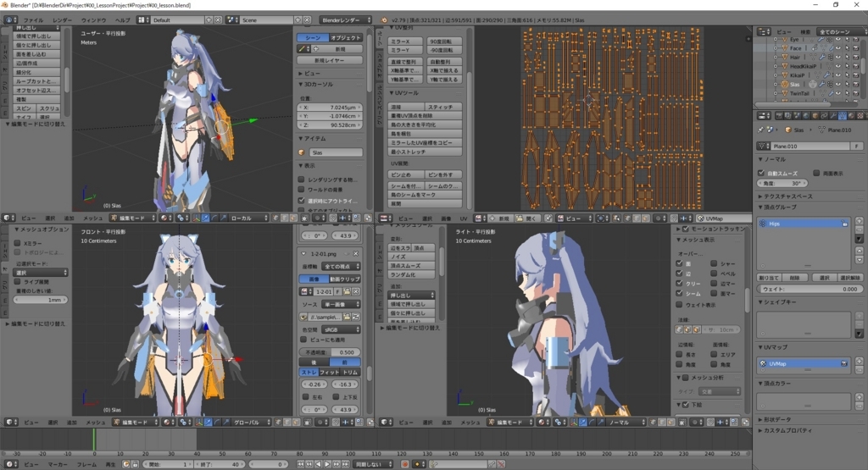Screen dimensions: 868x470
Task: Toggle visibility eye for Hair in outliner
Action: 838,57
